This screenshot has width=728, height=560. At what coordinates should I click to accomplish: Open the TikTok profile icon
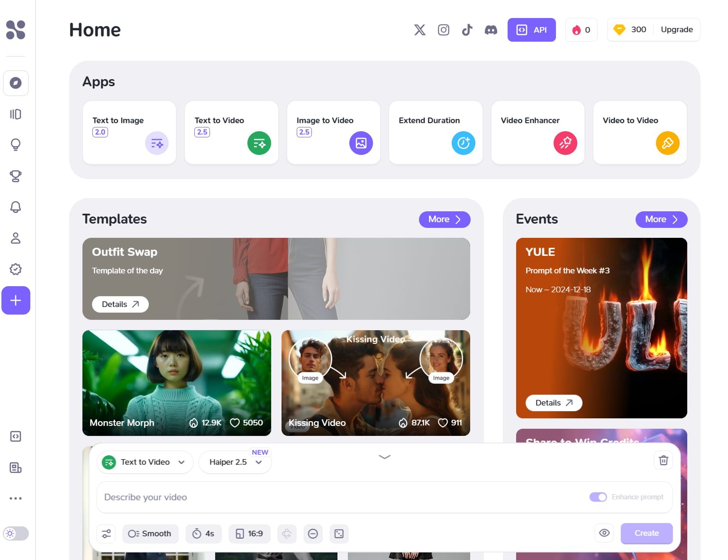coord(467,30)
